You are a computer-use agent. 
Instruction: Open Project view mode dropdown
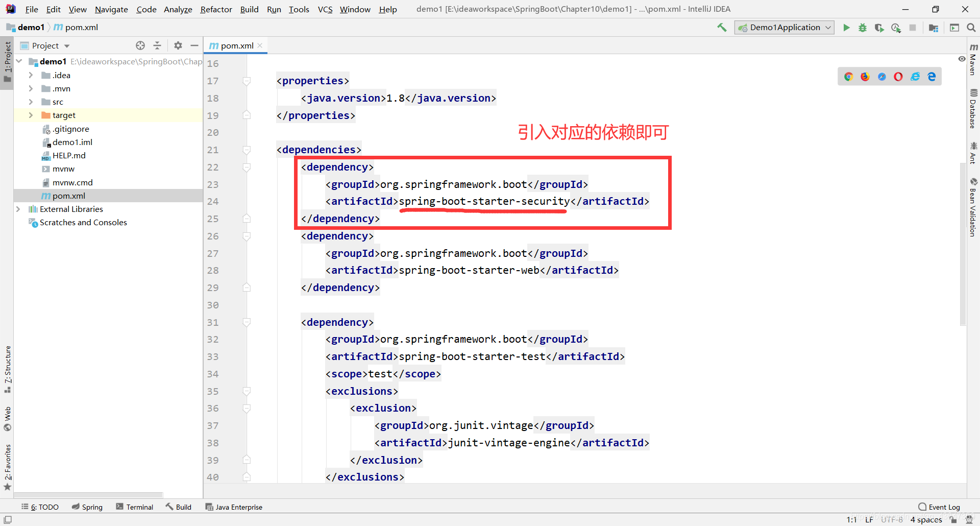(x=45, y=45)
